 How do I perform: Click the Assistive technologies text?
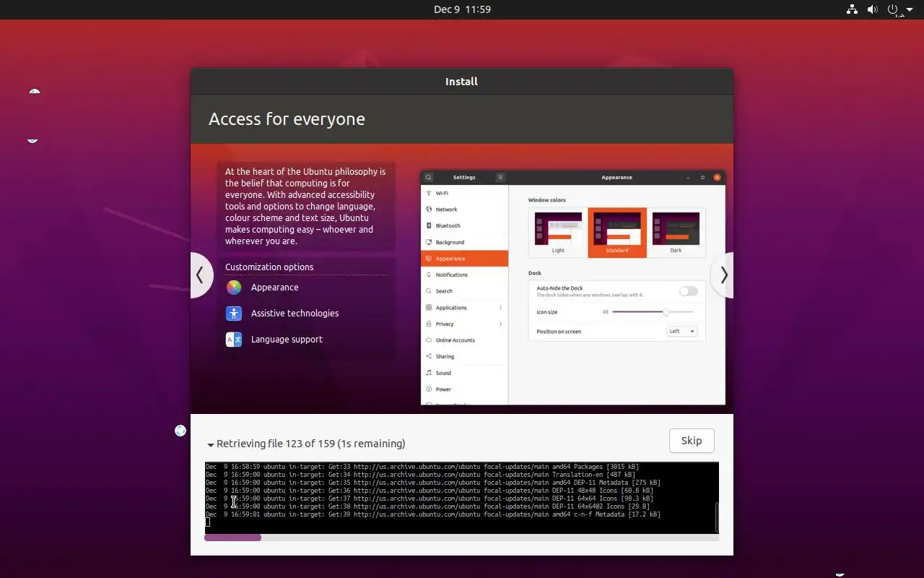point(295,314)
